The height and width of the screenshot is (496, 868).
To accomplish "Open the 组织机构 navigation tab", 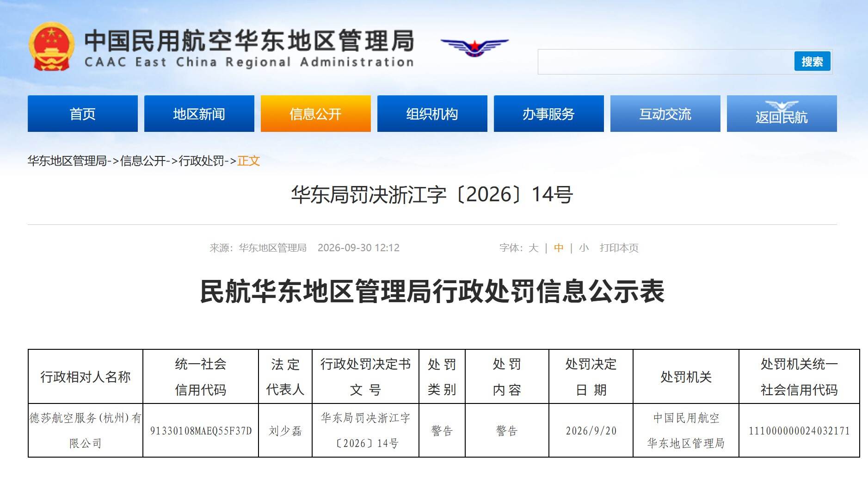I will click(x=432, y=114).
